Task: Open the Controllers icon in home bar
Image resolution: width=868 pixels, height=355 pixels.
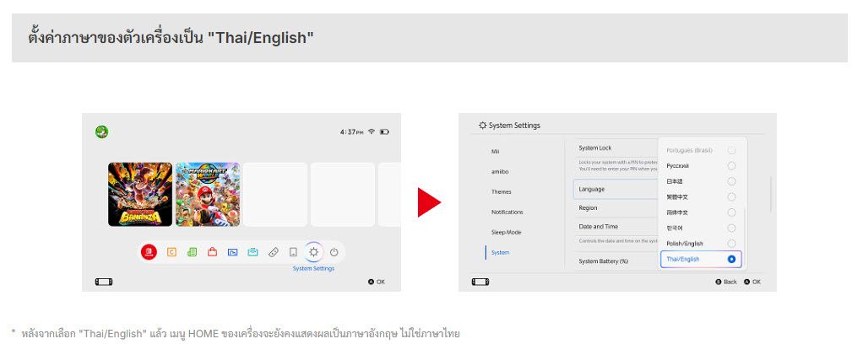Action: pos(273,252)
